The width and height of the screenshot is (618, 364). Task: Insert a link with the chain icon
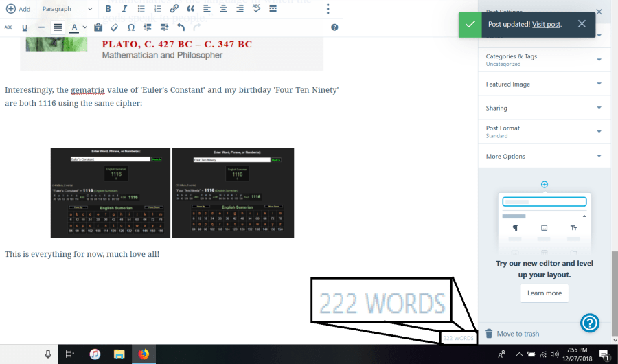[x=174, y=9]
